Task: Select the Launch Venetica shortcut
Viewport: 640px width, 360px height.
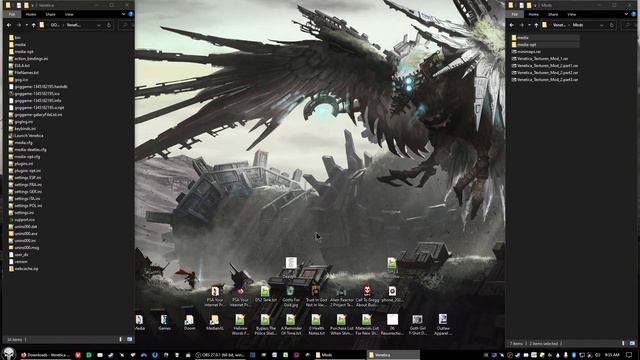Action: coord(26,136)
